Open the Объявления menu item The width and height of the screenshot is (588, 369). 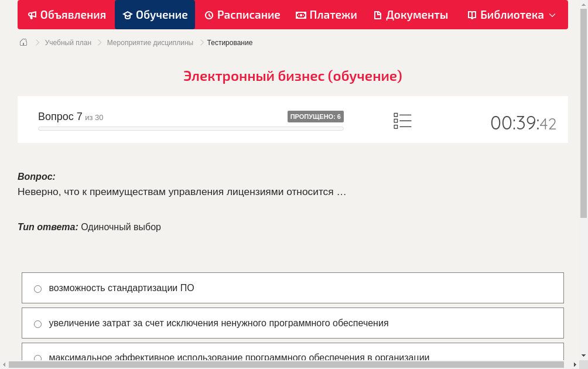66,15
